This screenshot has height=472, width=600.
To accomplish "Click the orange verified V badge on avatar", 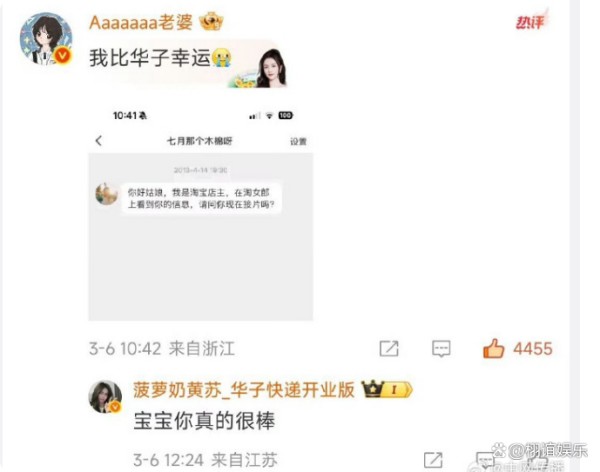I will coord(63,56).
